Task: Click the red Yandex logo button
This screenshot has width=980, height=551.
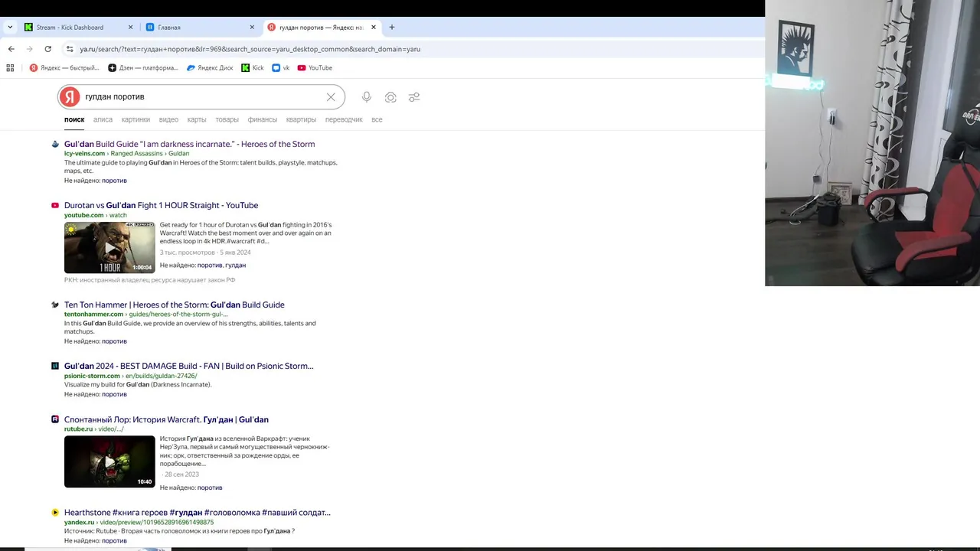Action: (70, 97)
